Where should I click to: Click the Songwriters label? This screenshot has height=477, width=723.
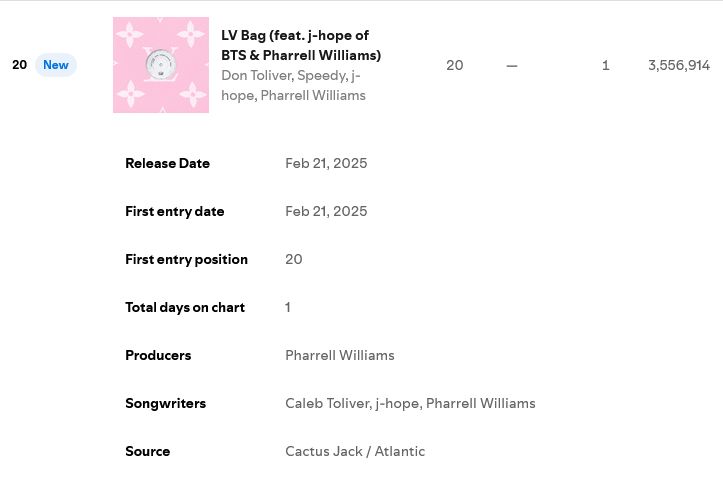coord(165,403)
